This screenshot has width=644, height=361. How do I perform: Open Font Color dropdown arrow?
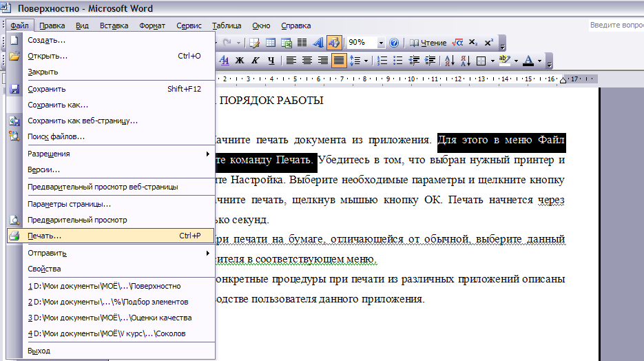click(540, 61)
